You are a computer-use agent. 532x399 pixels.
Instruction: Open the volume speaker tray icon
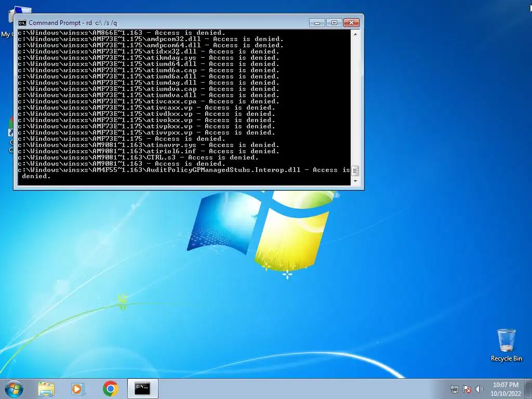(x=479, y=389)
